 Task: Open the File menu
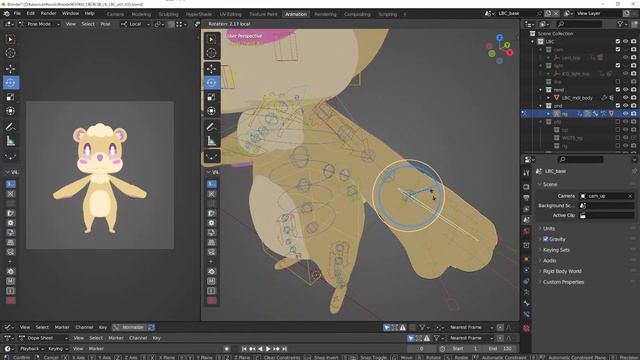17,13
